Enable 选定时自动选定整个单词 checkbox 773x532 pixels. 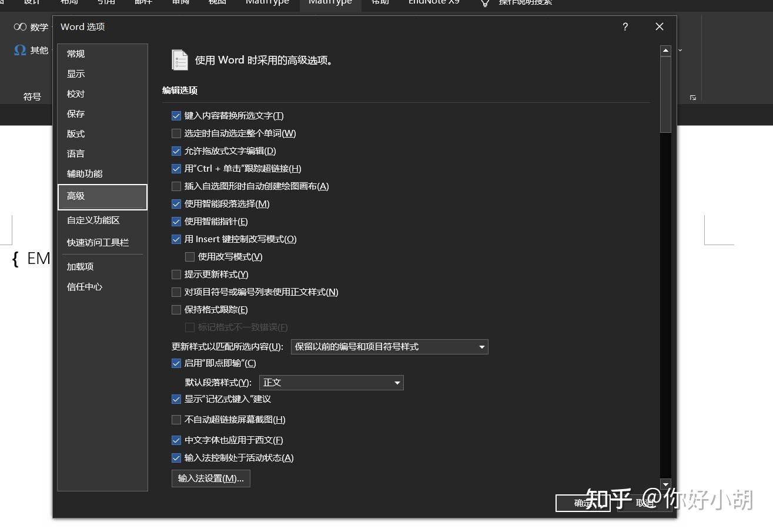(x=176, y=133)
